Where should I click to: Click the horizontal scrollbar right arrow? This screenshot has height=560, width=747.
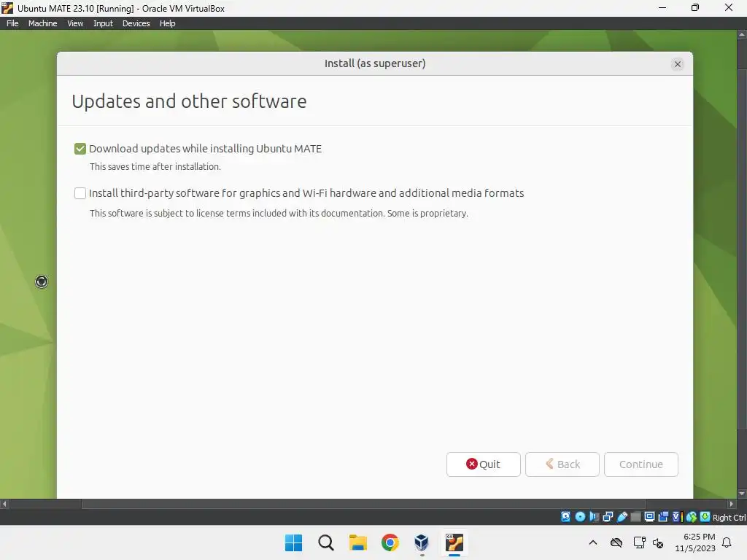tap(732, 504)
